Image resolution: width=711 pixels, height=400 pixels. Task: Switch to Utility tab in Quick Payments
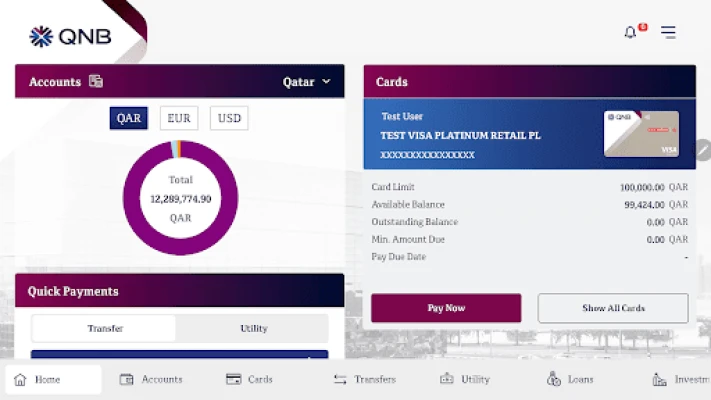[x=253, y=328]
